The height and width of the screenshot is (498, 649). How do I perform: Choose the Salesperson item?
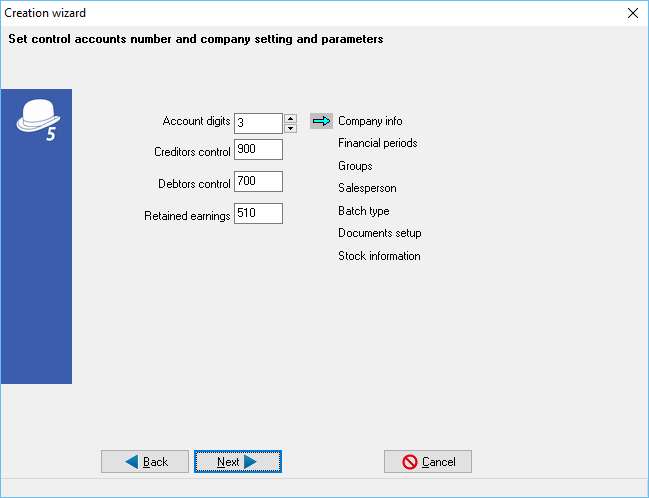coord(367,188)
